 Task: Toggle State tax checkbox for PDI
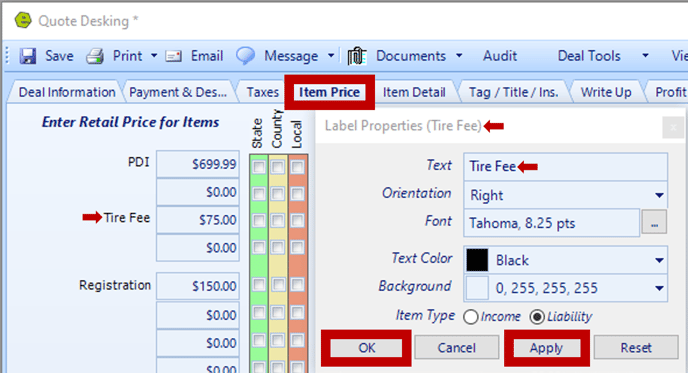[x=259, y=167]
